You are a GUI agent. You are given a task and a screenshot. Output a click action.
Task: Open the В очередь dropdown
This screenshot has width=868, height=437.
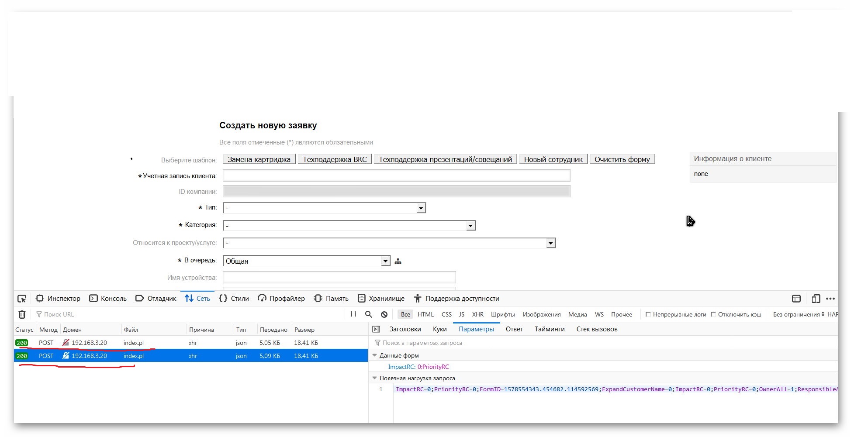coord(306,261)
